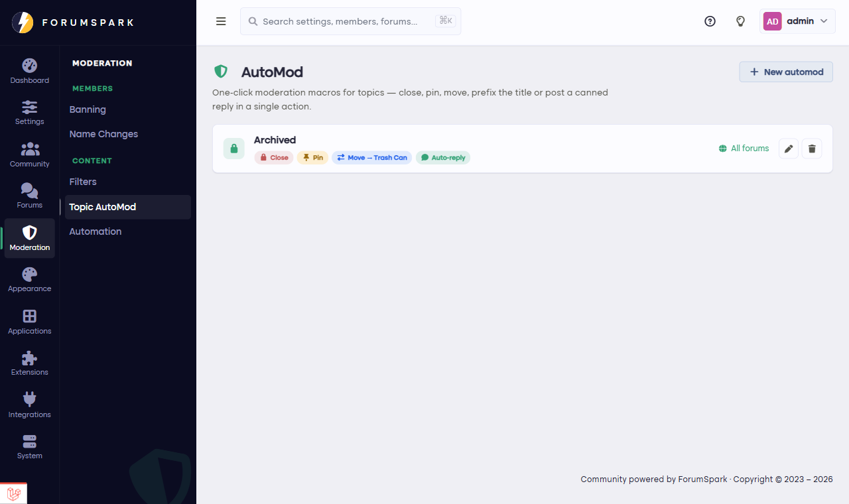This screenshot has height=504, width=849.
Task: Focus the search settings input field
Action: tap(350, 21)
